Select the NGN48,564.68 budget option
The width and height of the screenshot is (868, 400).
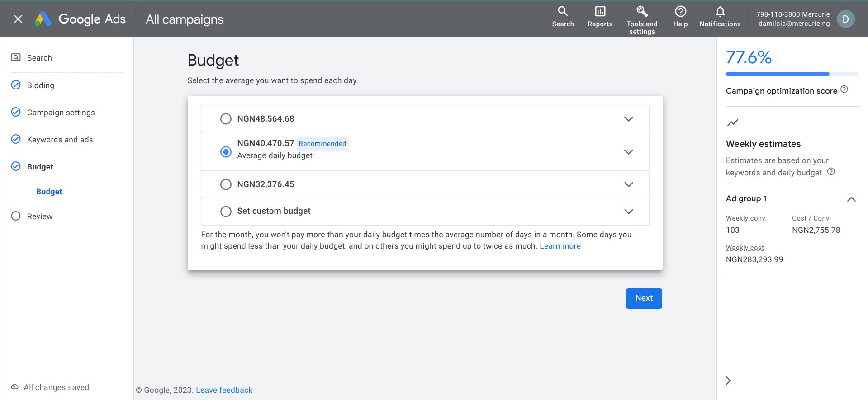tap(226, 119)
